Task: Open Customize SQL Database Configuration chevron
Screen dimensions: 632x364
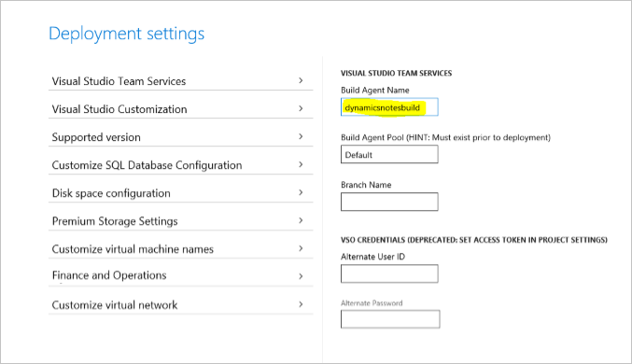Action: [301, 164]
